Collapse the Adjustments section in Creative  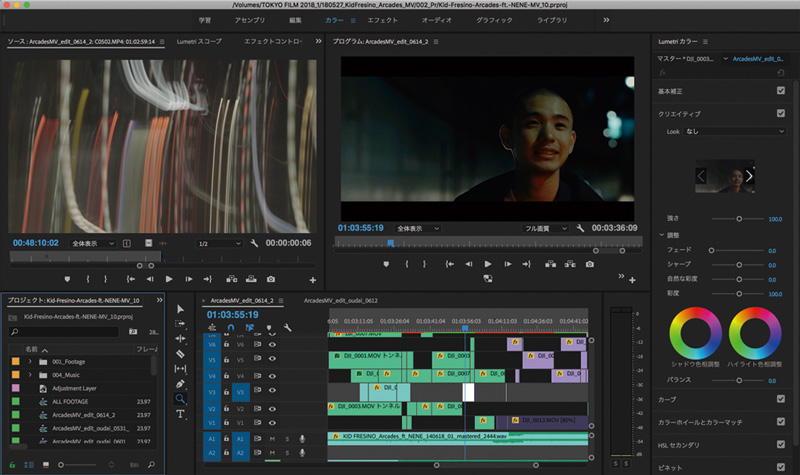point(662,235)
